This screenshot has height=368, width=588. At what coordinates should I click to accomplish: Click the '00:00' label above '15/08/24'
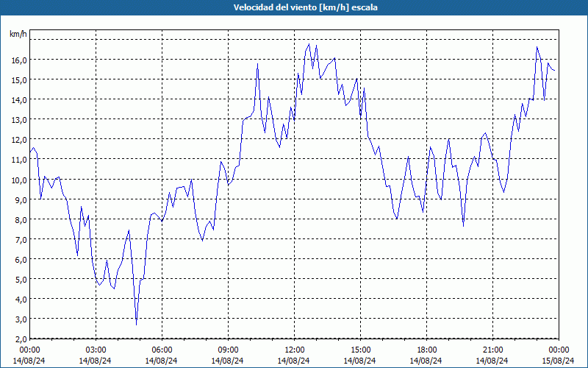pos(559,350)
